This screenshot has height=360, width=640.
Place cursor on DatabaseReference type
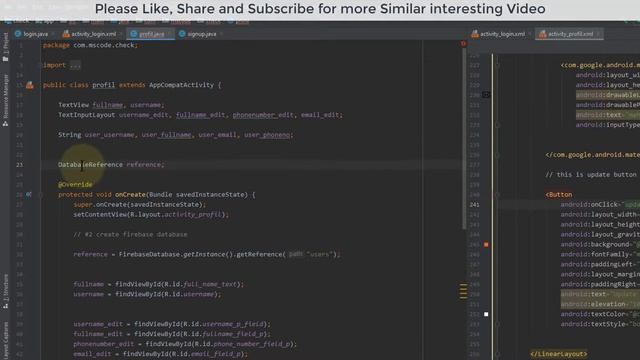[90, 164]
